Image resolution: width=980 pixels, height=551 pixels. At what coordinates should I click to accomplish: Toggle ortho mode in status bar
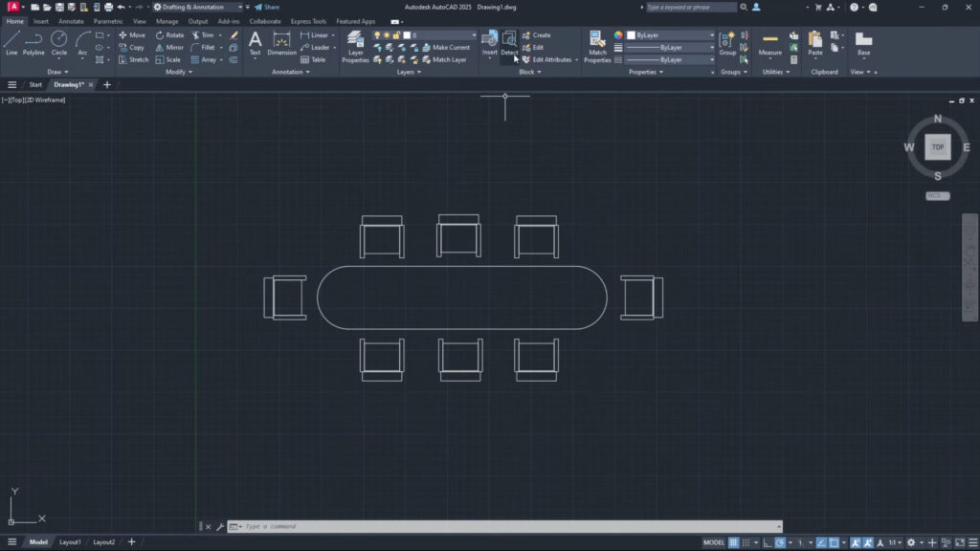[x=768, y=542]
